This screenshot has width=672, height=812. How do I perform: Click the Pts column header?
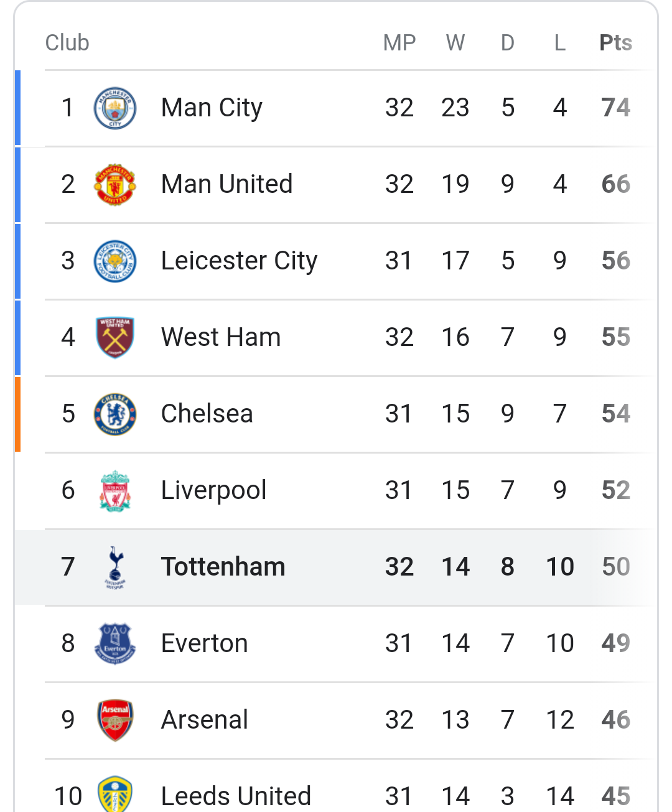(x=615, y=43)
